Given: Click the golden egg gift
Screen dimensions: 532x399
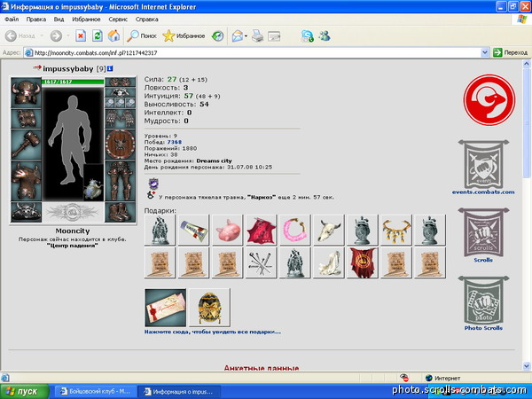Looking at the screenshot, I should coord(209,308).
